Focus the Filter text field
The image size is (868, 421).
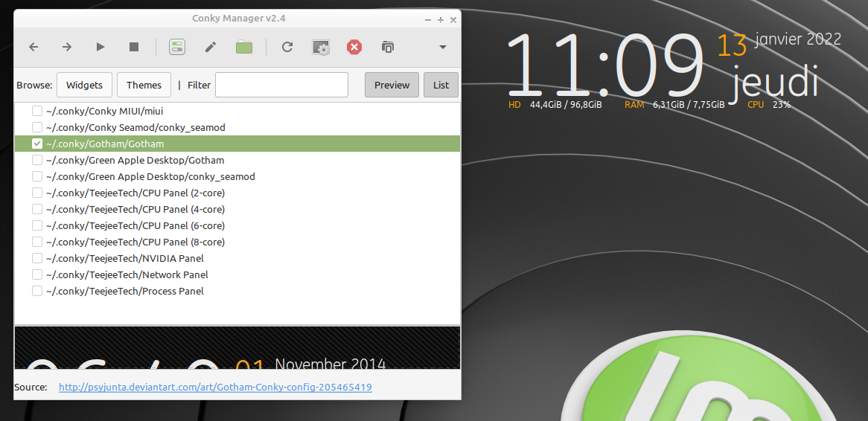click(282, 85)
